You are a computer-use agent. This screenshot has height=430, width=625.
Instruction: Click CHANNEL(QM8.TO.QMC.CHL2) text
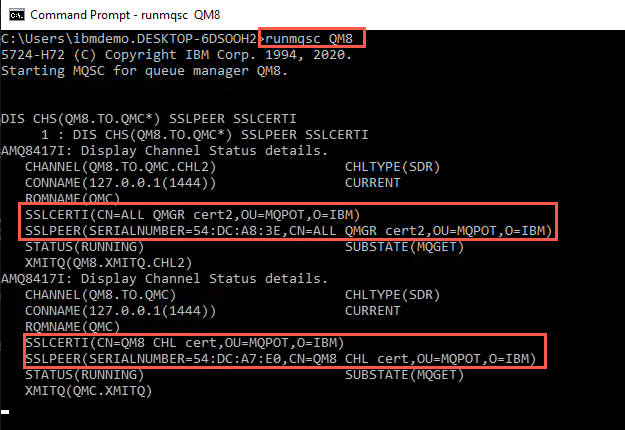click(120, 167)
